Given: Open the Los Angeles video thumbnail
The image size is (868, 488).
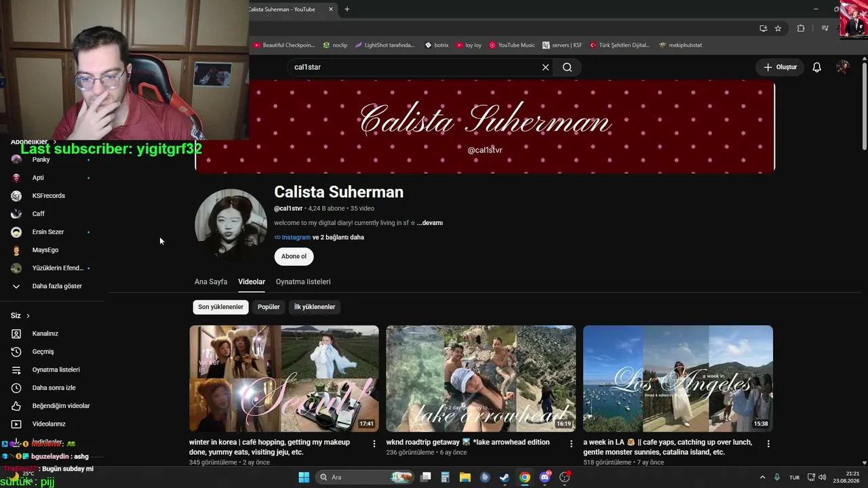Looking at the screenshot, I should click(x=678, y=378).
